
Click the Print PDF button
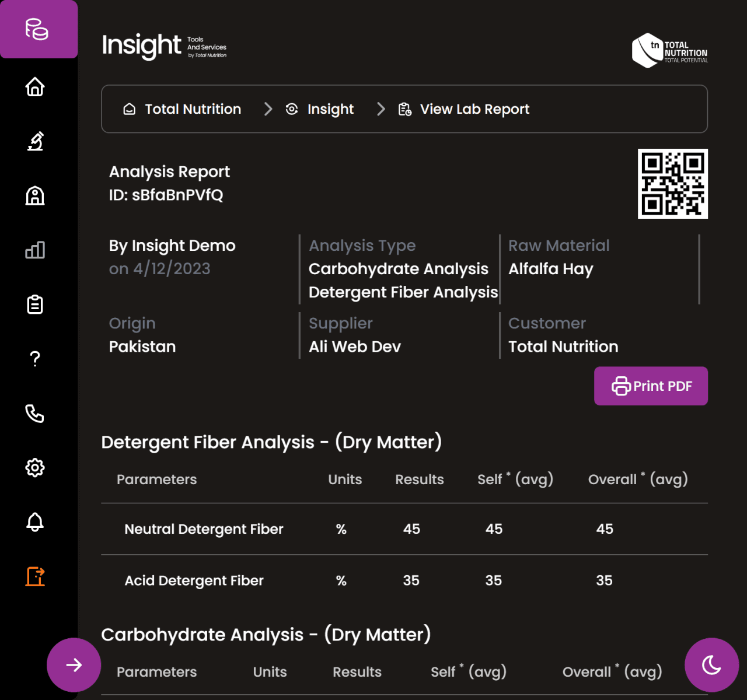coord(651,386)
